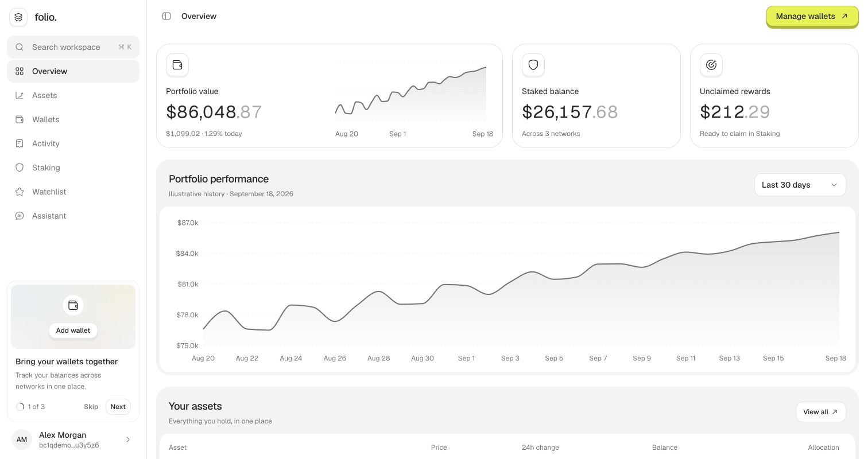Click the Assistant AI icon in sidebar

pyautogui.click(x=20, y=216)
